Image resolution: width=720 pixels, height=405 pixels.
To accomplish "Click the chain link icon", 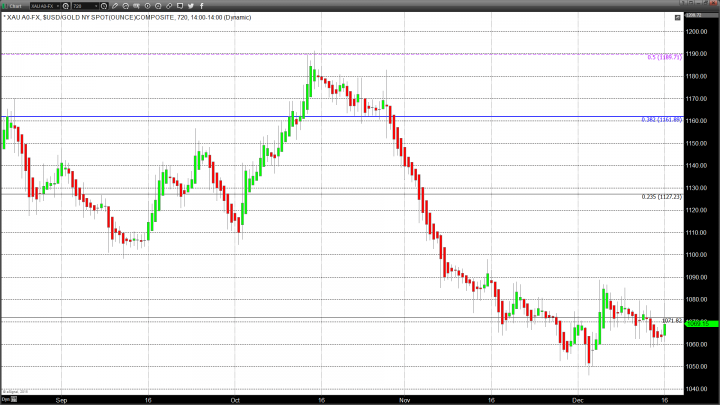I will pos(169,6).
